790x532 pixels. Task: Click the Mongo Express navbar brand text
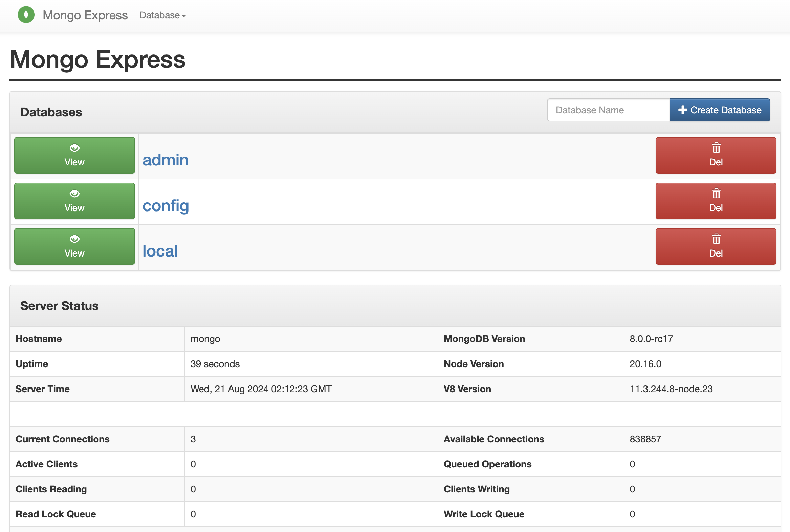85,15
